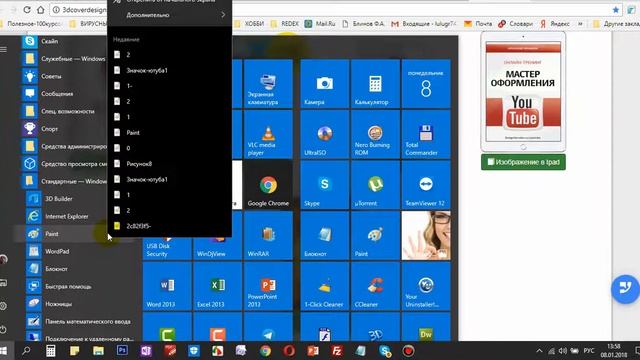Open the CCleaner tile
Screen dimensions: 640x360
click(x=375, y=286)
